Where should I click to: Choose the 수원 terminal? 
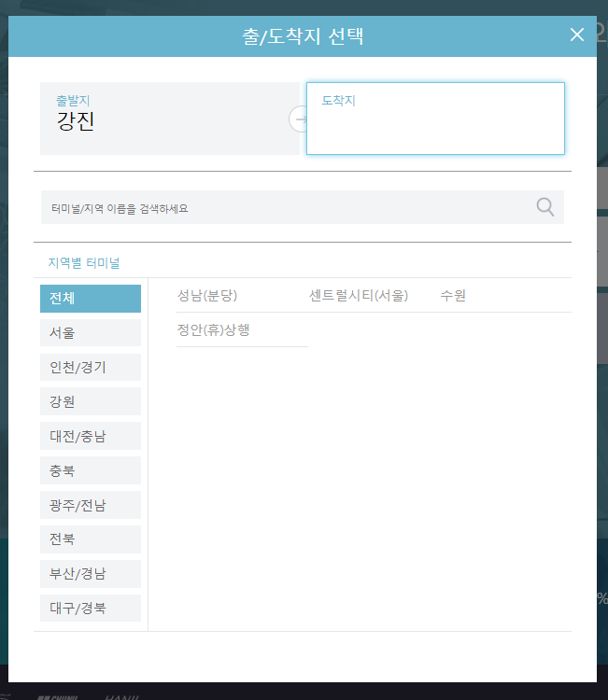tap(453, 296)
